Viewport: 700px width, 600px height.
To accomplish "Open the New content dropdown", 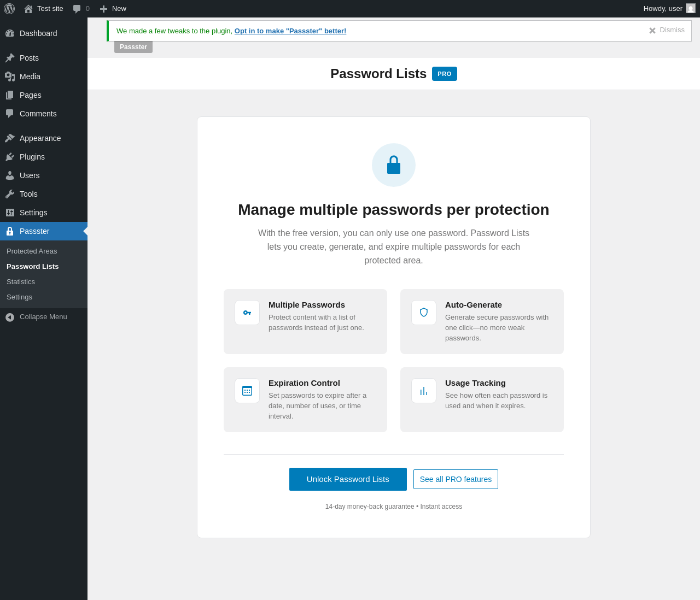I will point(113,9).
